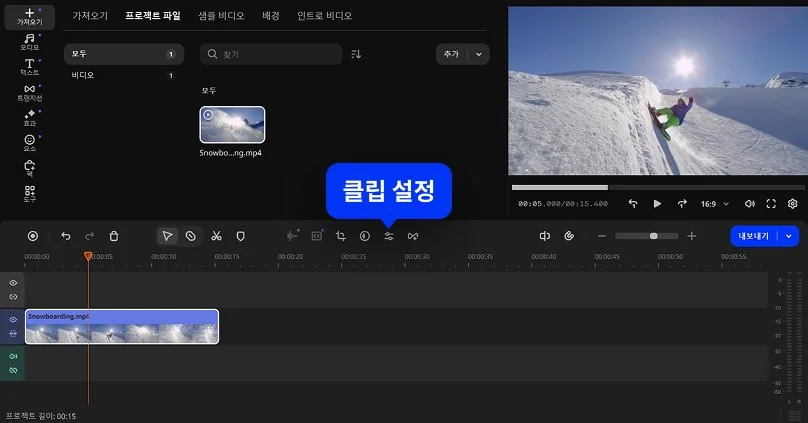The image size is (808, 423).
Task: Click the record button in timeline toolbar
Action: (x=33, y=236)
